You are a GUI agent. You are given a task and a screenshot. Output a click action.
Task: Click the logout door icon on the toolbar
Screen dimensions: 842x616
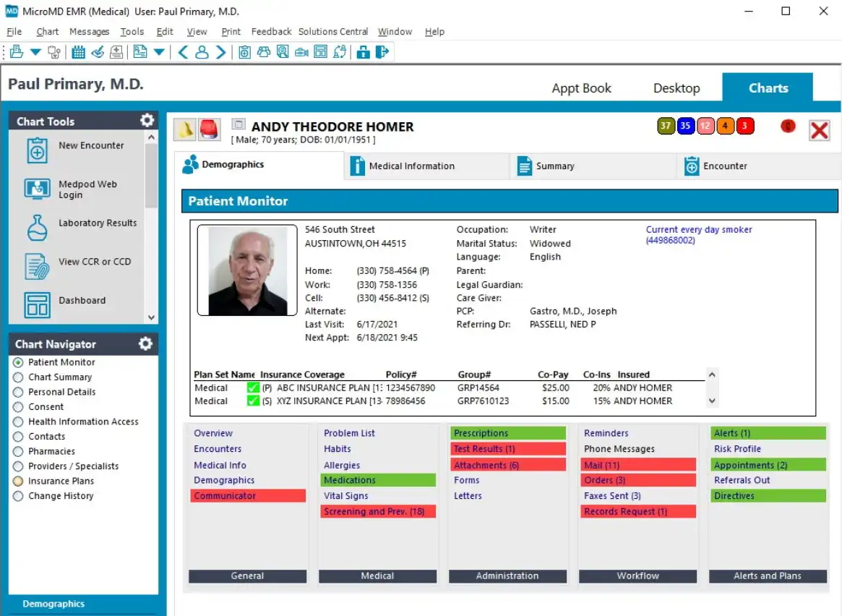[383, 52]
